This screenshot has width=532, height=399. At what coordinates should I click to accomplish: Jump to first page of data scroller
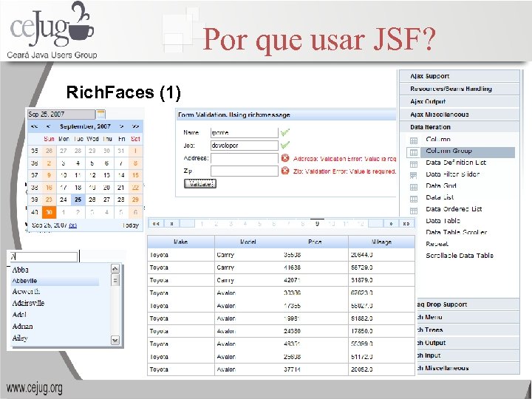coord(156,224)
